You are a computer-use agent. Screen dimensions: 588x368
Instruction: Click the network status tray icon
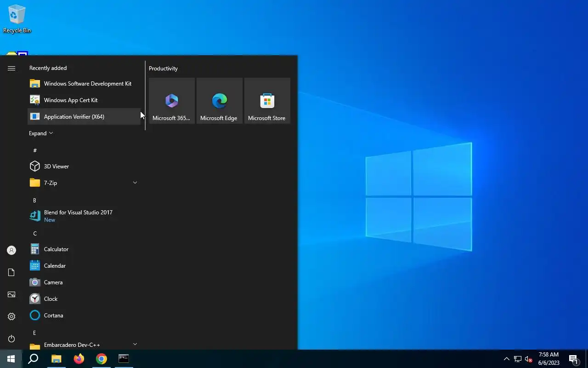tap(518, 359)
